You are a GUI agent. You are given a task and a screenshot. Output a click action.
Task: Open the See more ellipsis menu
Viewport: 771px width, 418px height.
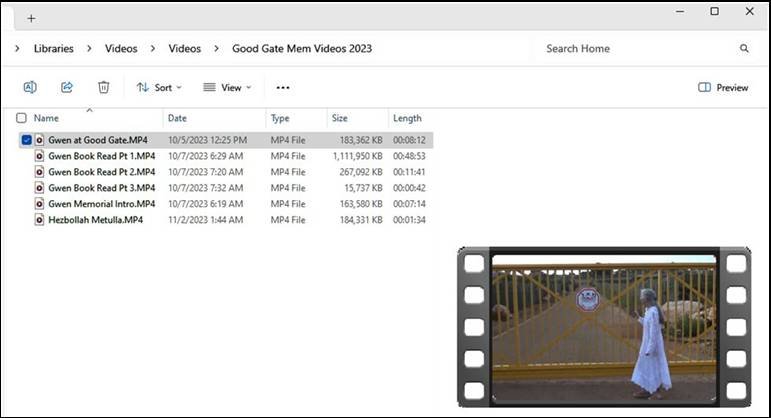pyautogui.click(x=283, y=87)
